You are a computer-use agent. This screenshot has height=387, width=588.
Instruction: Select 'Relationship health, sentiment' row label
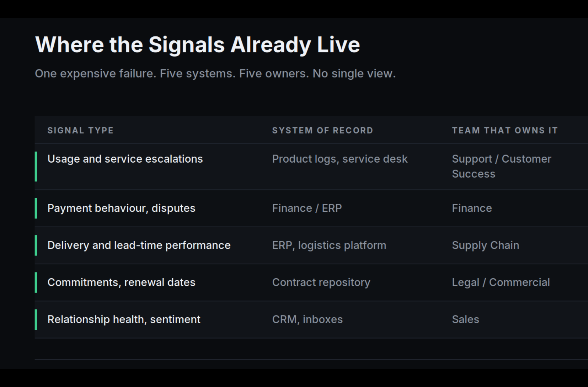coord(124,319)
